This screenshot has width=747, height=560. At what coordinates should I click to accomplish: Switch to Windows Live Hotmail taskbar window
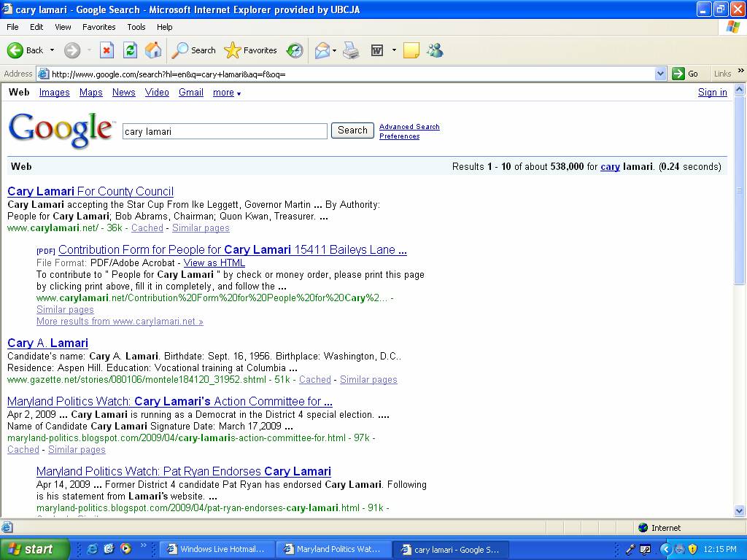[217, 549]
